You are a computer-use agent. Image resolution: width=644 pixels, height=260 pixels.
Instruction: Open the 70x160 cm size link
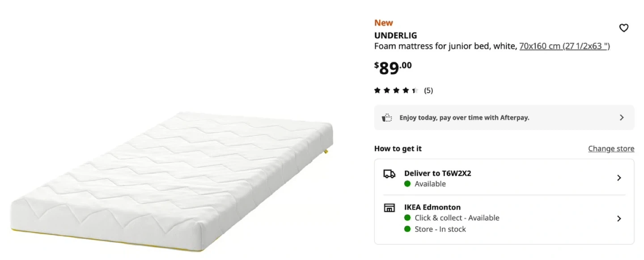[x=564, y=46]
